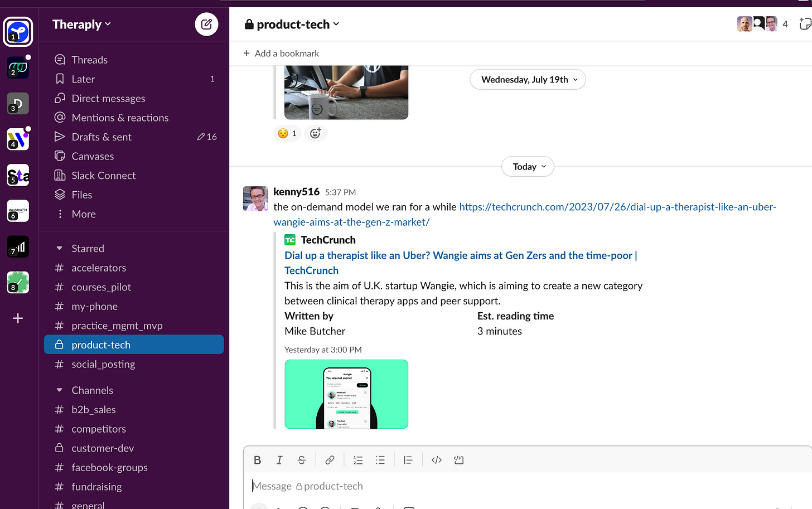Open the Wednesday, July 19th date jump menu
812x509 pixels.
[x=528, y=79]
